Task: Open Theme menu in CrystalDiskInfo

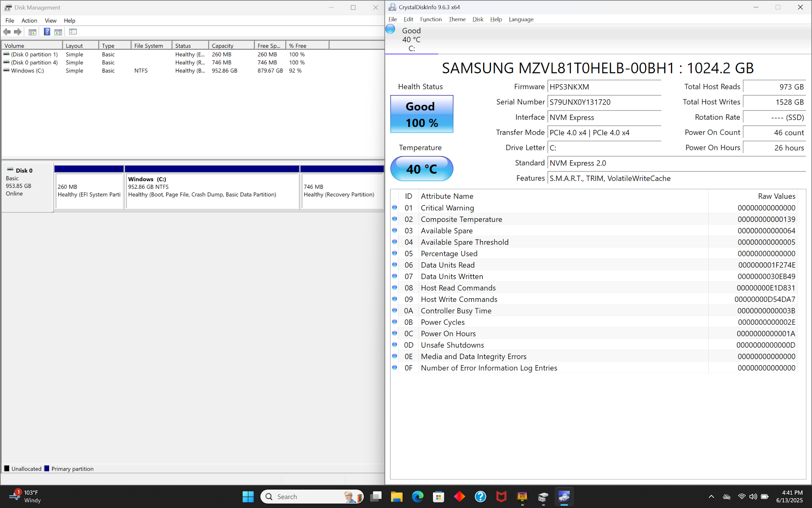Action: click(457, 19)
